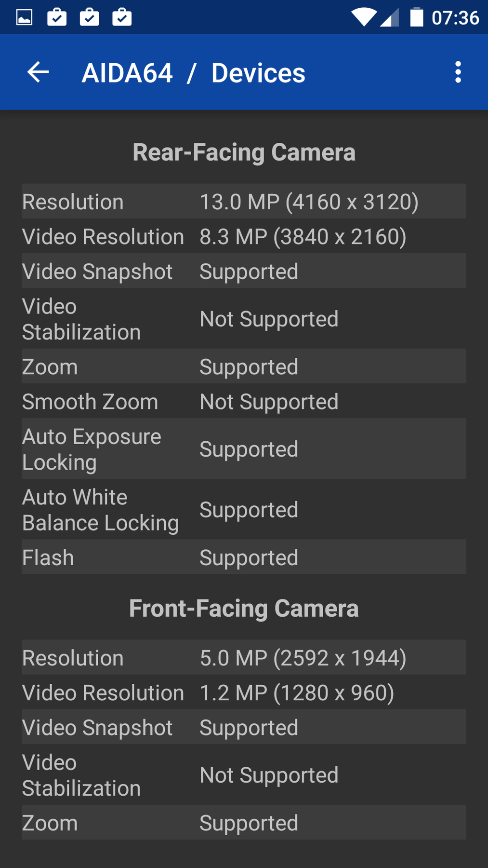Image resolution: width=488 pixels, height=868 pixels.
Task: Tap the Flash Supported row
Action: click(x=244, y=557)
